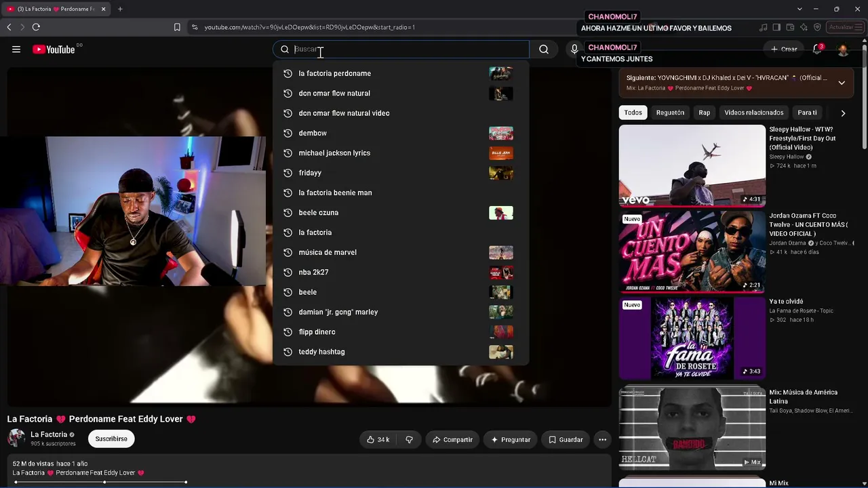Open the browser shield protection icon

[x=817, y=27]
